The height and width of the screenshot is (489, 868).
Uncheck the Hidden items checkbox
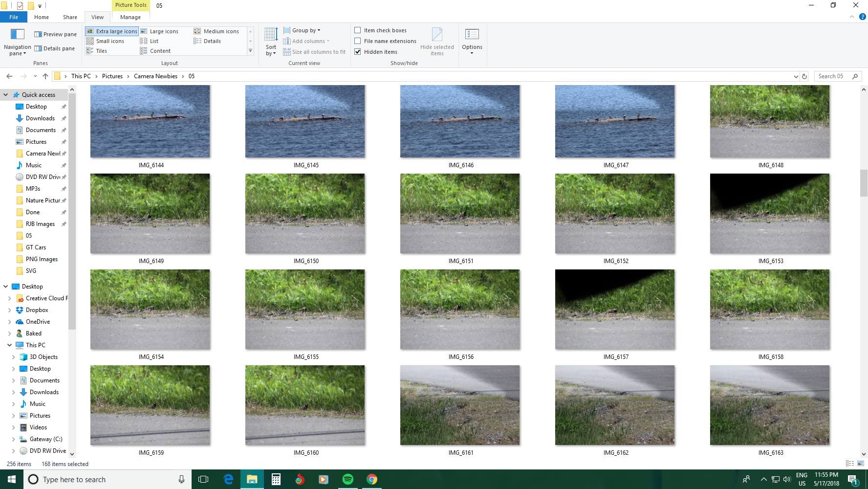[358, 52]
